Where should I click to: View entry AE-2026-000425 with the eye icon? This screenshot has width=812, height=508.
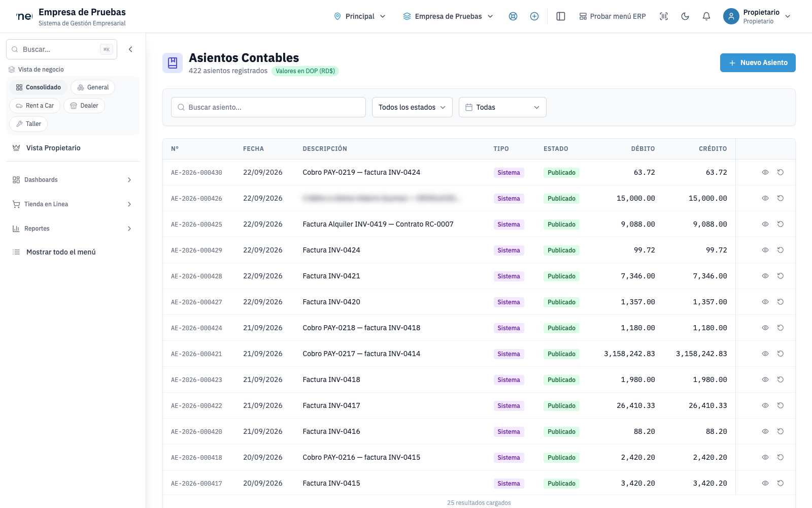click(x=765, y=224)
